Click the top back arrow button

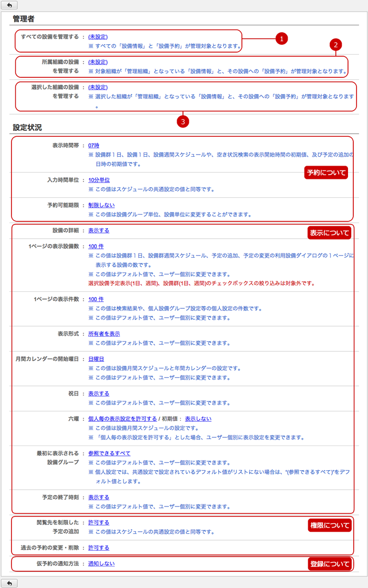[x=9, y=5]
